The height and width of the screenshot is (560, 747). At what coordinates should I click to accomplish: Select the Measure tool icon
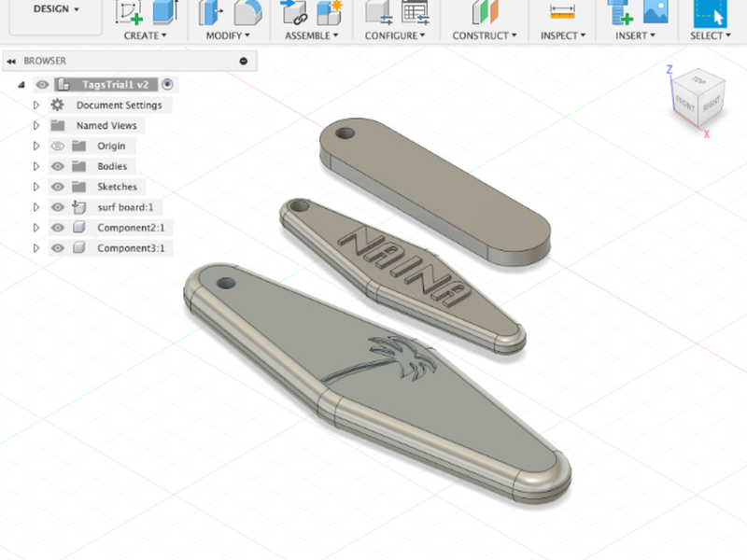[x=562, y=12]
